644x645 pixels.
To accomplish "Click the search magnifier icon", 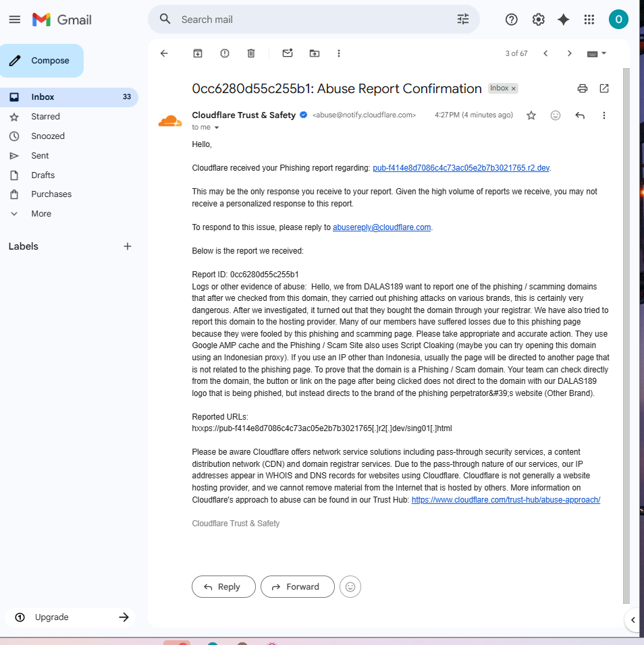I will (x=165, y=19).
